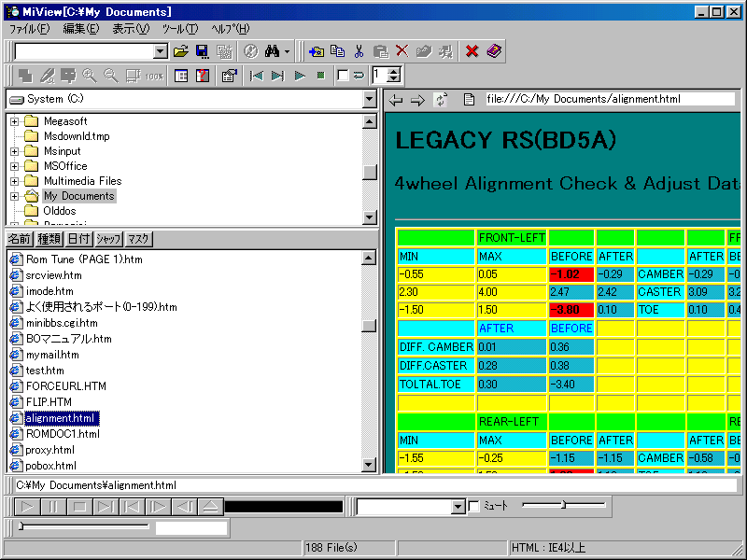Open the binoculars search dropdown arrow

pos(287,51)
